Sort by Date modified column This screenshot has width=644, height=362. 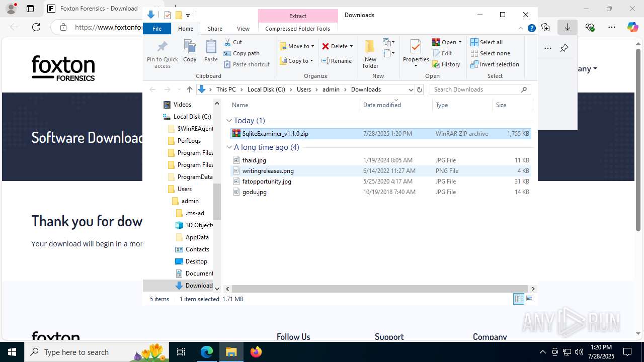point(396,105)
